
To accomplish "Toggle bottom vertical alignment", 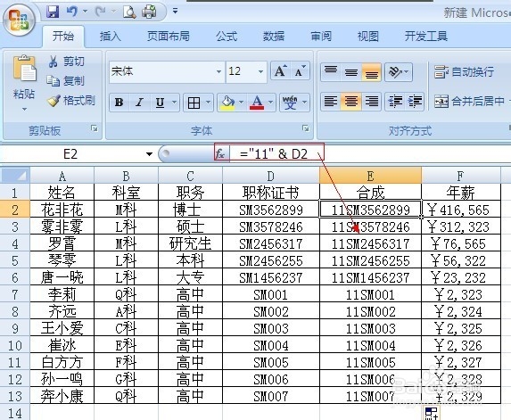I will tap(371, 71).
